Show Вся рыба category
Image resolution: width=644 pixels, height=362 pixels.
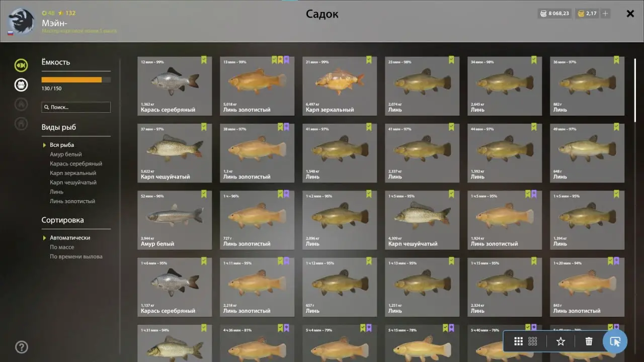[x=62, y=145]
